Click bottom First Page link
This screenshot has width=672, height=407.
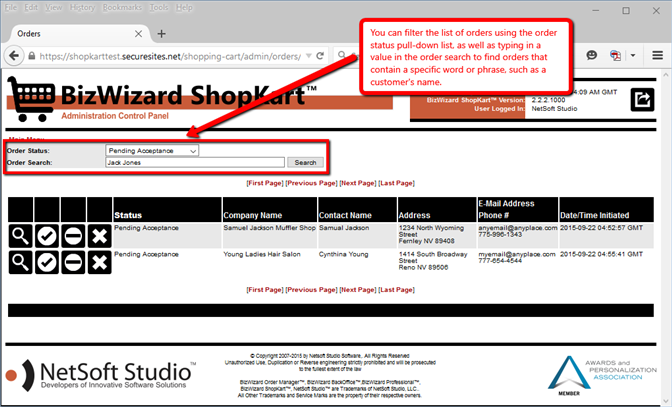tap(265, 290)
